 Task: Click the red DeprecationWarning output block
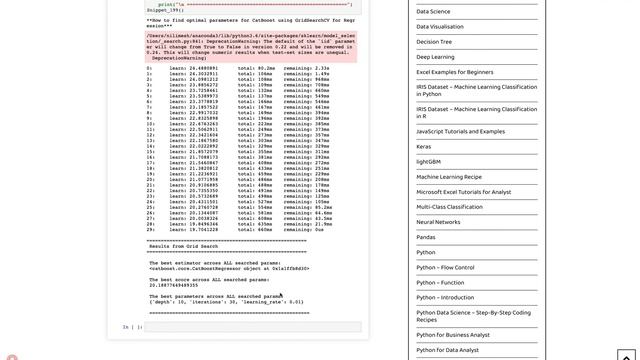[x=251, y=47]
